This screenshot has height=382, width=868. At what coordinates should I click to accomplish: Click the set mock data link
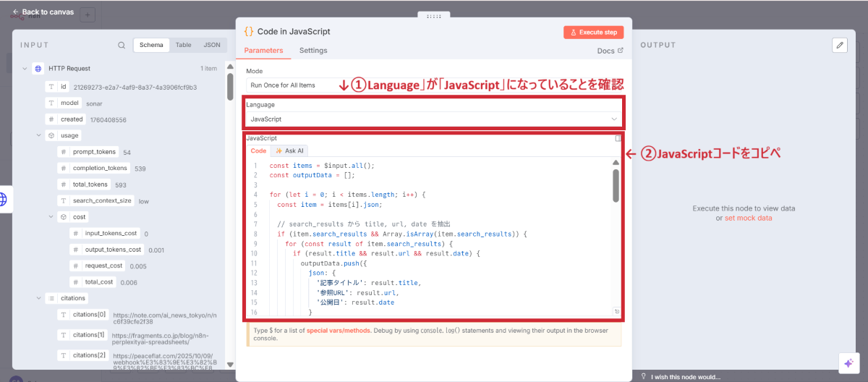(748, 218)
